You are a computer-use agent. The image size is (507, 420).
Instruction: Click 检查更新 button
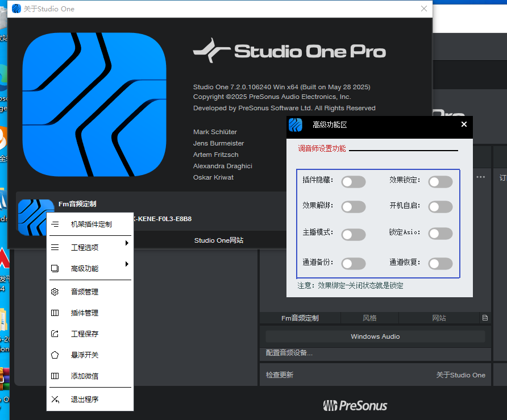280,375
